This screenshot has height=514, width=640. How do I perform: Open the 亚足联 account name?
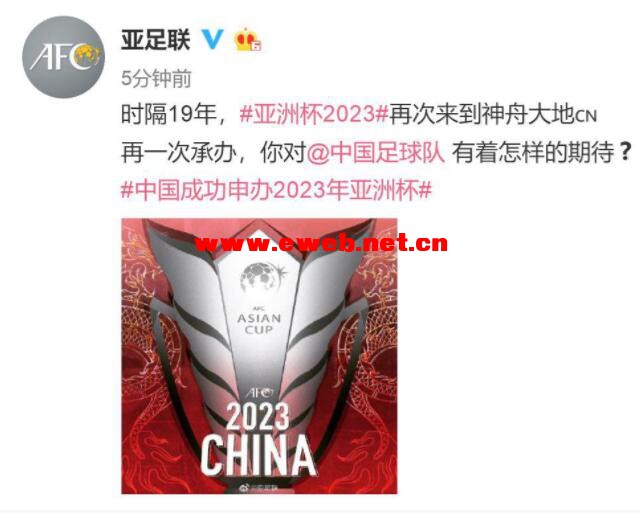156,40
